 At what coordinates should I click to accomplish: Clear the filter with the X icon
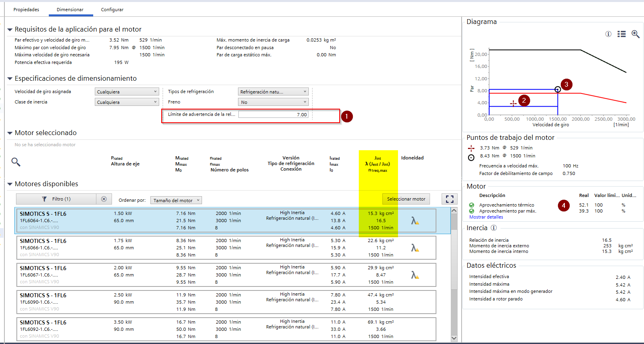(104, 199)
